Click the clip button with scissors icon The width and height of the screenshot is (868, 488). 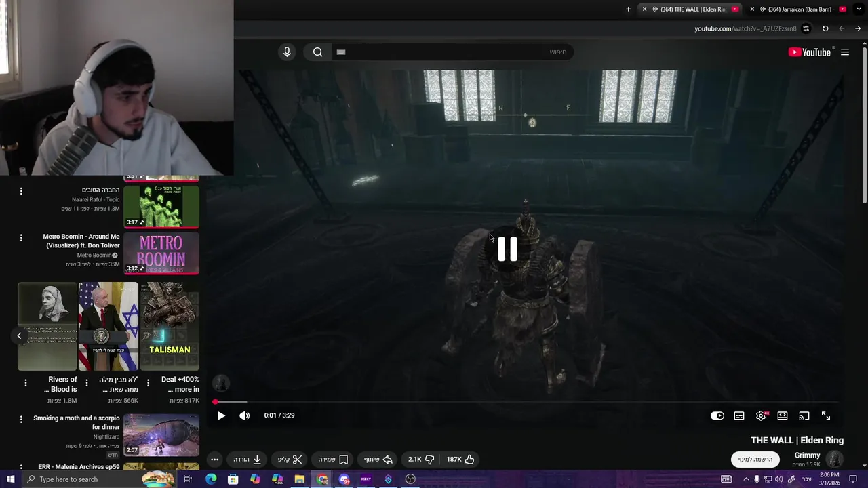(290, 459)
